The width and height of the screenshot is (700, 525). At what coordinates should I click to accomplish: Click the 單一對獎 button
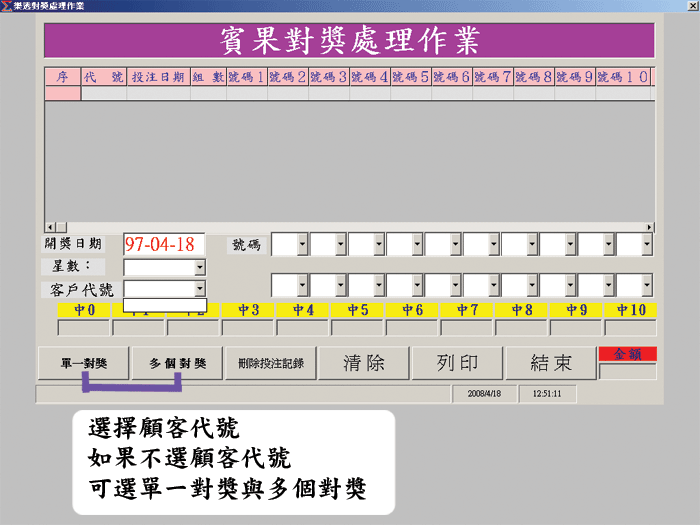point(83,363)
